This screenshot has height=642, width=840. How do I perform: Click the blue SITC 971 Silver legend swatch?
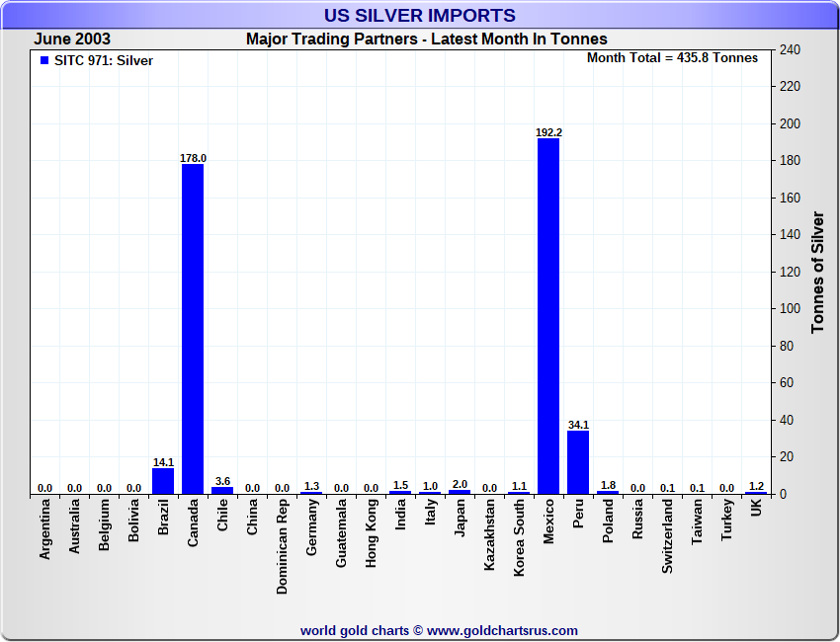tap(44, 61)
